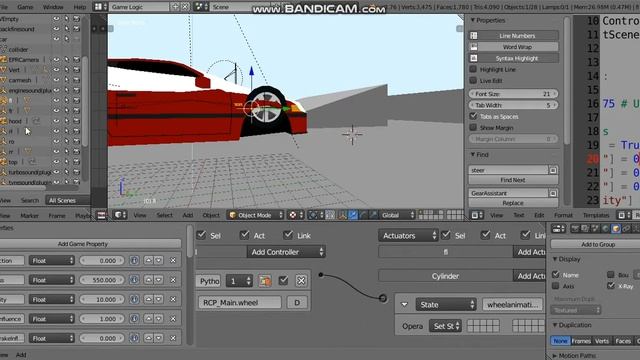
Task: Open the Actuators visibility dropdown
Action: pos(408,236)
